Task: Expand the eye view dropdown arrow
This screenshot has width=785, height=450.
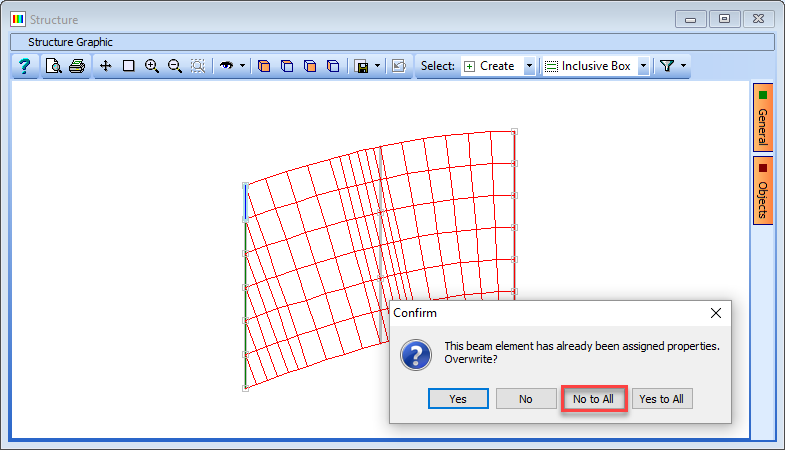Action: [242, 66]
